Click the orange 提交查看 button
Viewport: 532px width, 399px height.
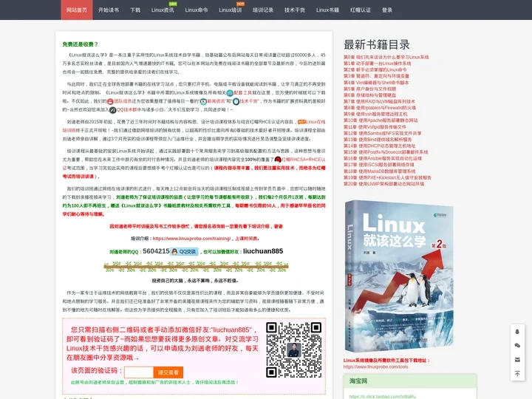168,372
